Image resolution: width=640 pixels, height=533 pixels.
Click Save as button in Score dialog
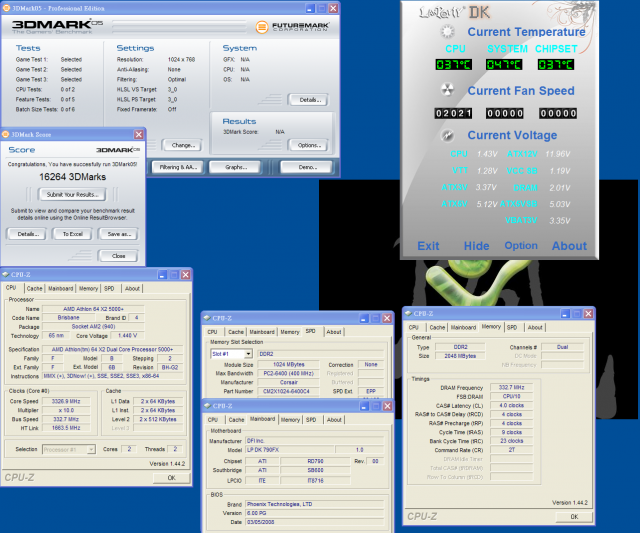point(119,234)
